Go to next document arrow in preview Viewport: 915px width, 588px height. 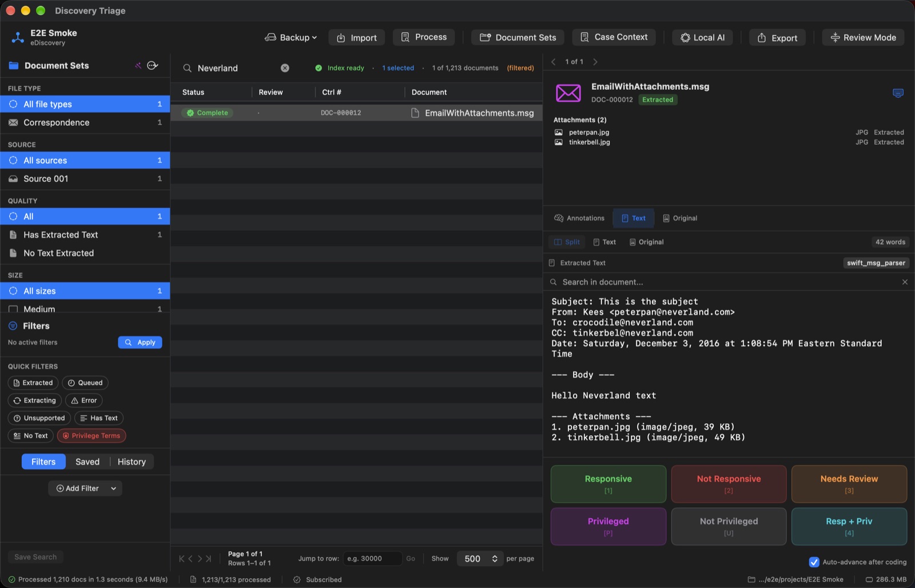[x=595, y=62]
